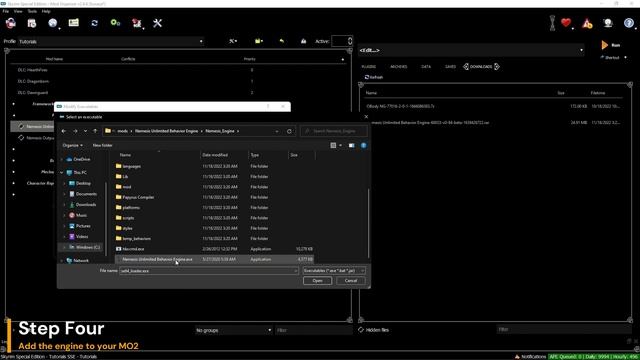Click the install mod from archive icon

coord(32,23)
